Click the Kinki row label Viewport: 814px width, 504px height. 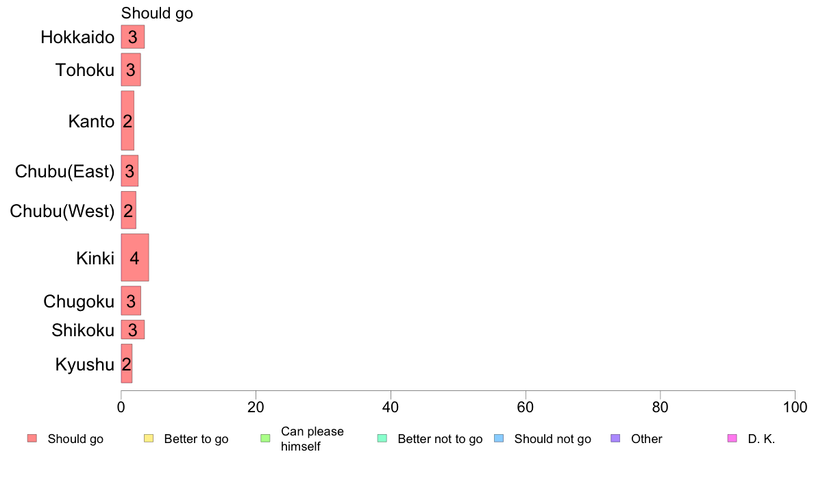click(x=95, y=258)
